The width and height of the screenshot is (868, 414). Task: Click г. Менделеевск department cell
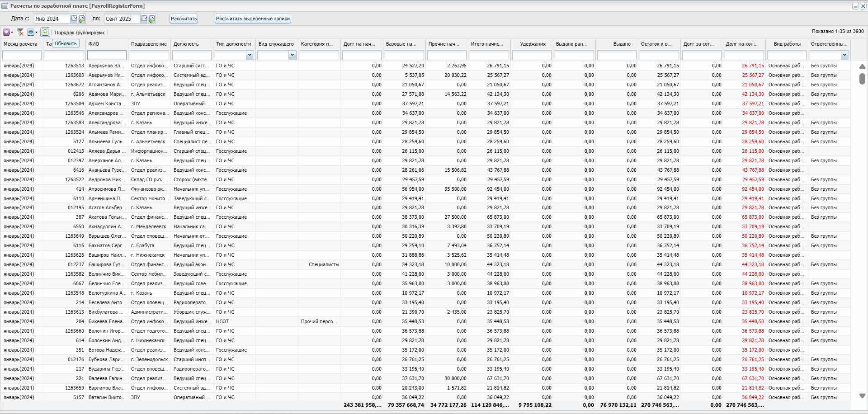149,226
